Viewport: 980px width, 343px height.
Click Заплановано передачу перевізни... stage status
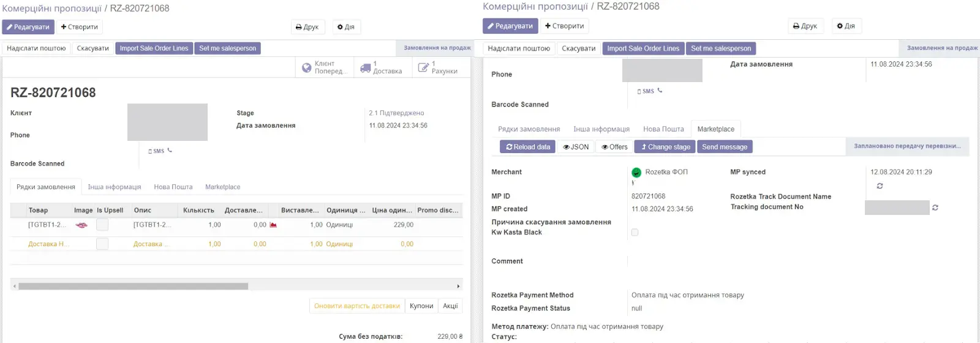click(907, 146)
